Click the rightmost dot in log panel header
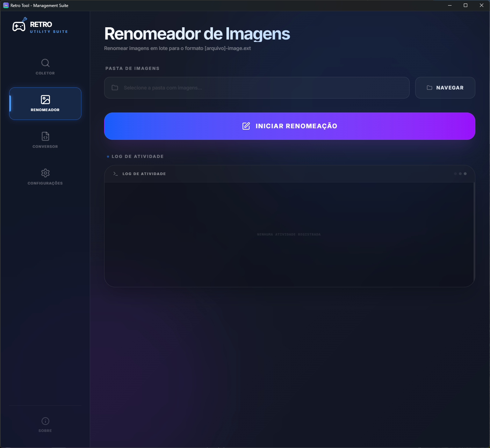The image size is (490, 448). [x=465, y=173]
